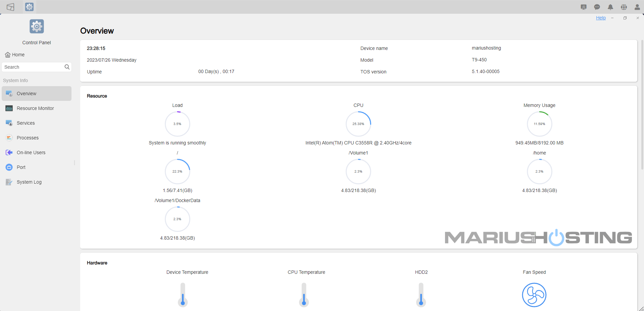Click the CPU 25.38% gauge
The image size is (644, 311).
(358, 124)
